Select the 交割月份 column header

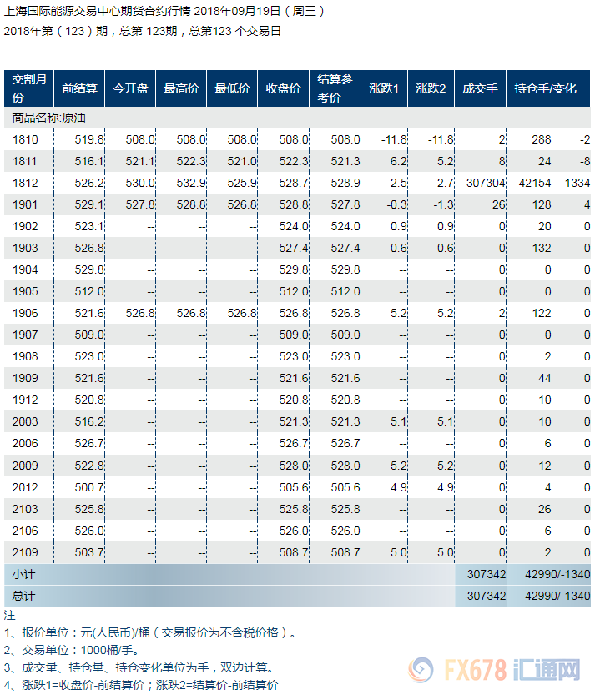[28, 88]
